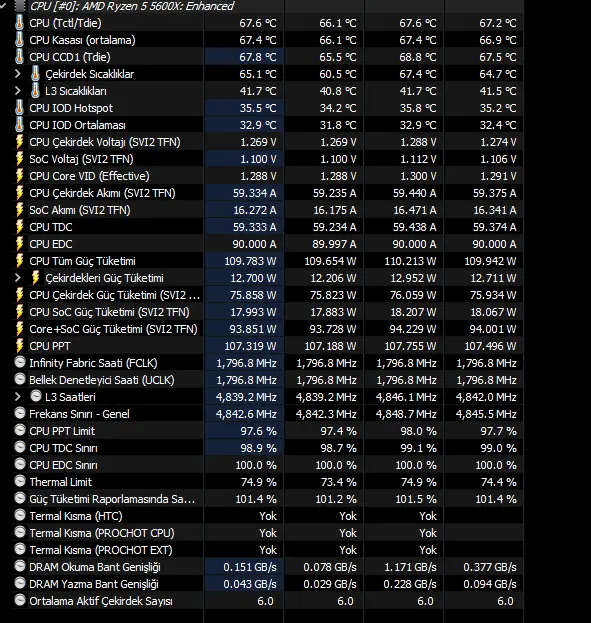The width and height of the screenshot is (591, 623).
Task: Select the CPU (Tctl/Tdie) sensor label
Action: (65, 23)
